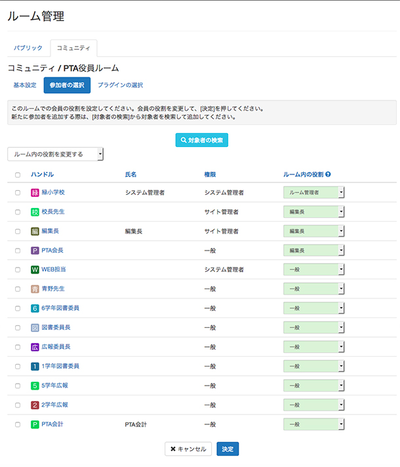The height and width of the screenshot is (467, 400).
Task: Click the 対象者の検索 search button
Action: [x=202, y=140]
